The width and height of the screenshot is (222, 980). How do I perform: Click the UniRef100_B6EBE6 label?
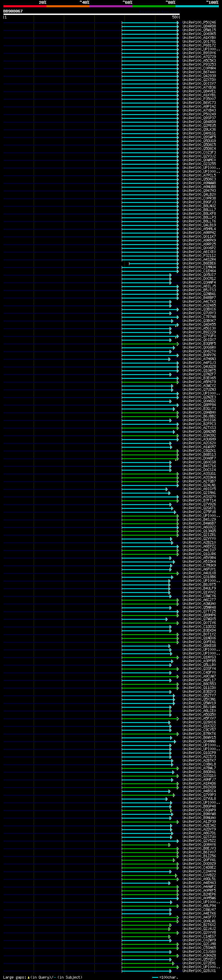199,263
